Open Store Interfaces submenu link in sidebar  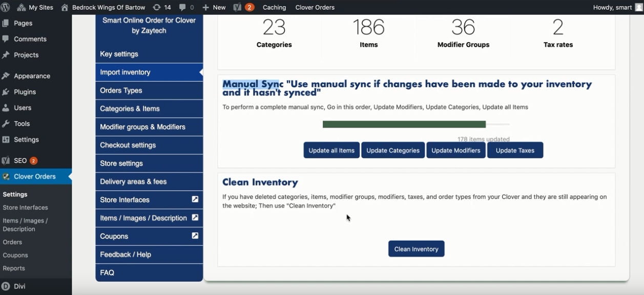click(25, 208)
